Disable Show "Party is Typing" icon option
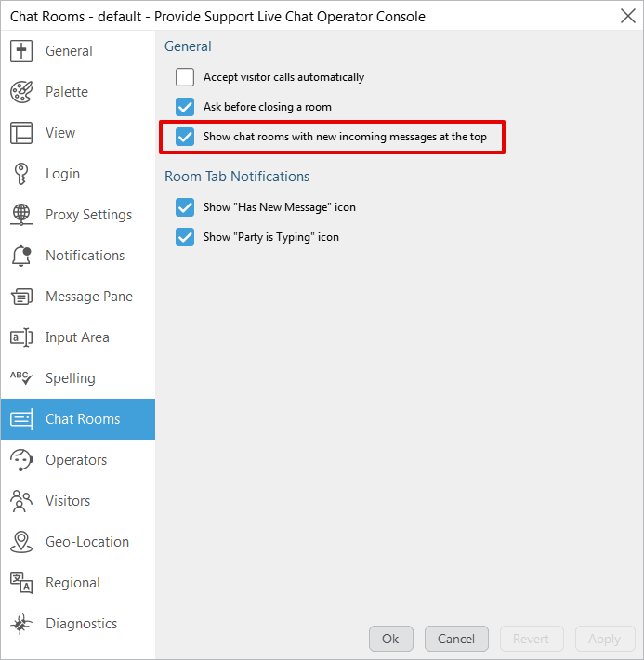This screenshot has width=644, height=660. coord(185,237)
